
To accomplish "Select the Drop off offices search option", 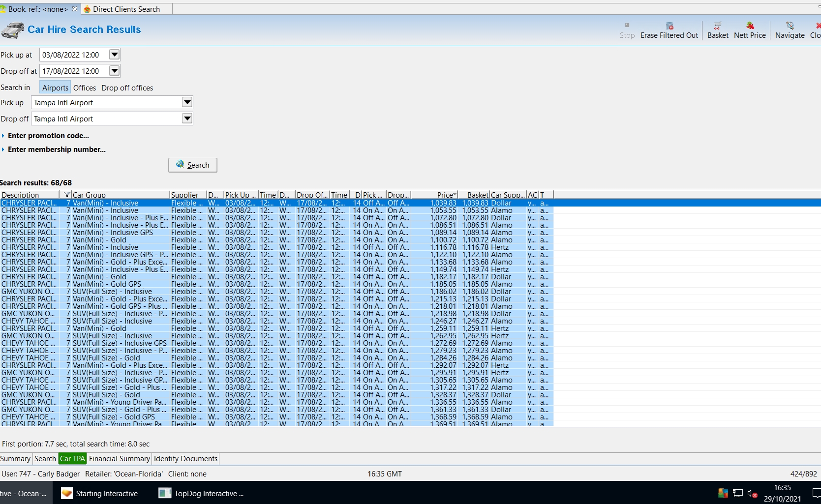I will pyautogui.click(x=127, y=88).
